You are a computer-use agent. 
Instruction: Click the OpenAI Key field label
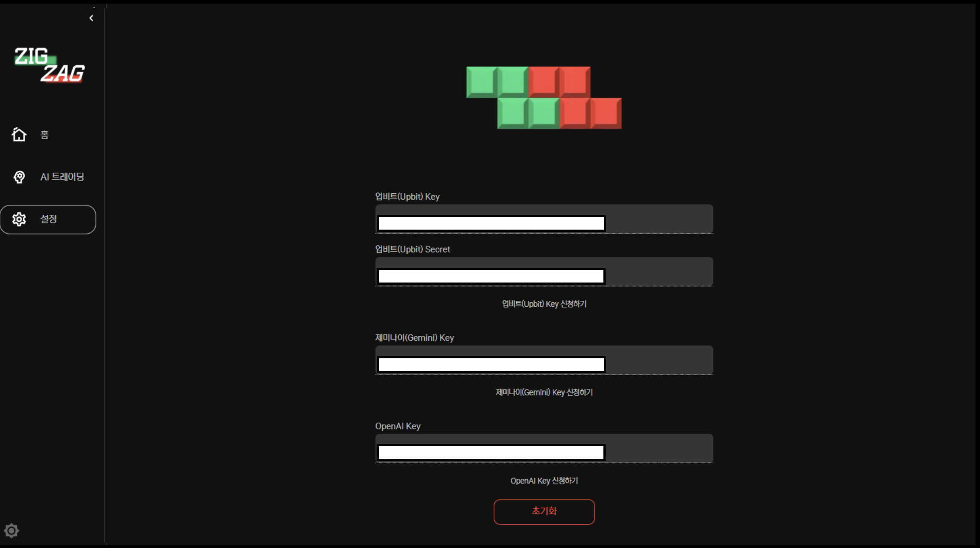click(x=398, y=426)
